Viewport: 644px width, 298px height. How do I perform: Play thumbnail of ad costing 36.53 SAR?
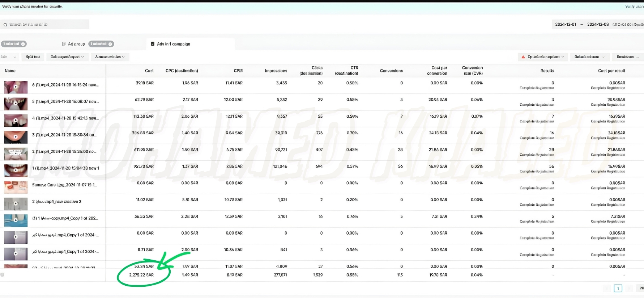pyautogui.click(x=16, y=220)
